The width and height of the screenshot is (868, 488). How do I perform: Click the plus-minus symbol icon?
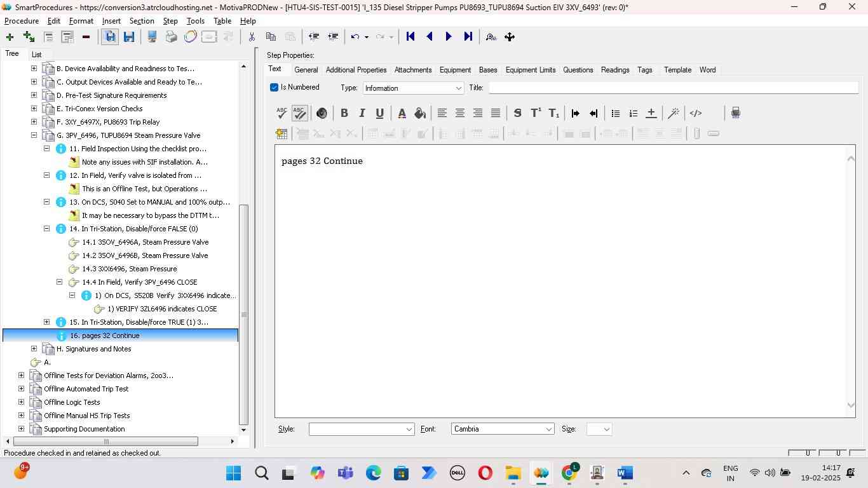coord(651,113)
